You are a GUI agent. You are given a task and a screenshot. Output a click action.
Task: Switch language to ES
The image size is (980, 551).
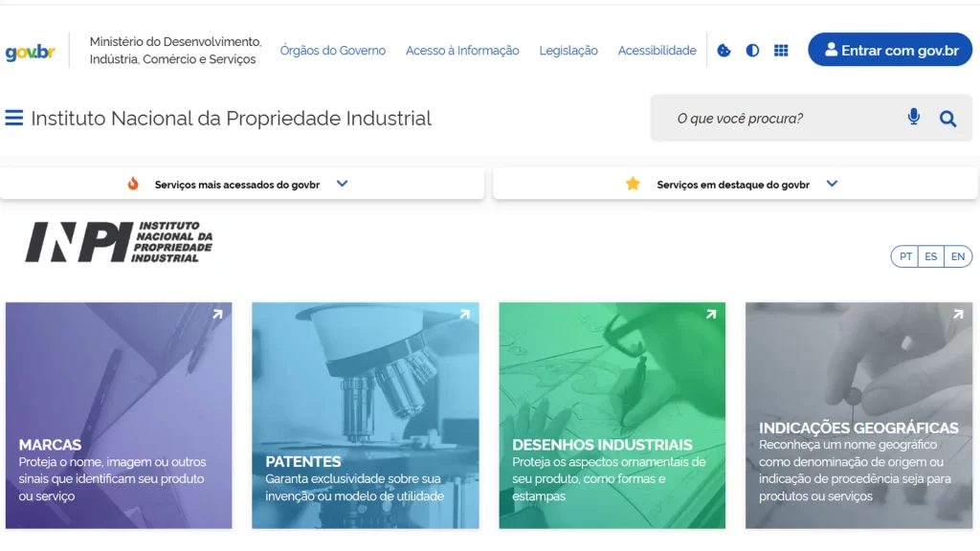click(x=930, y=256)
